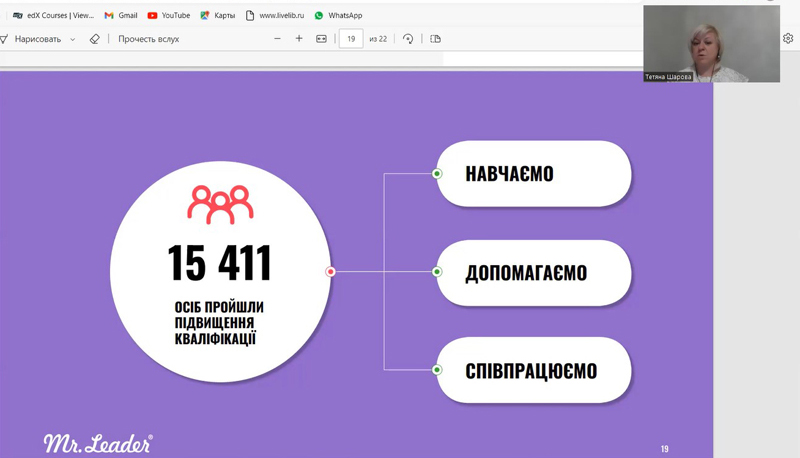Open PDF settings gear icon
The height and width of the screenshot is (458, 800).
[x=788, y=39]
